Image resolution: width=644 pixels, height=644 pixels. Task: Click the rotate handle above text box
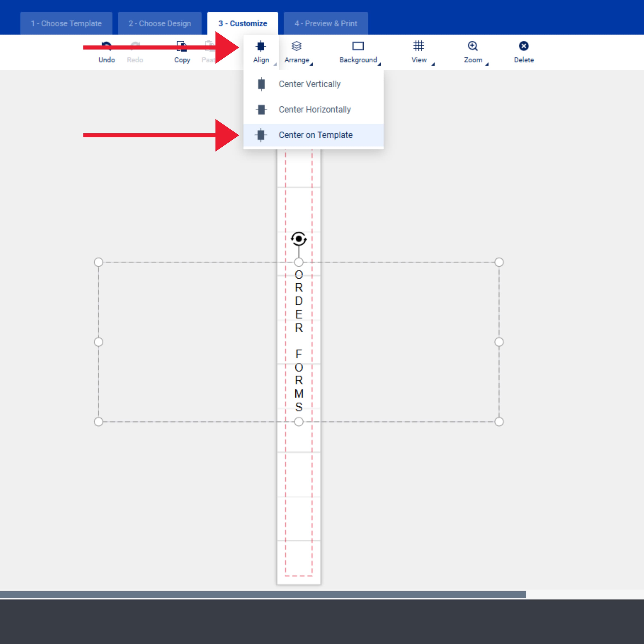coord(299,239)
